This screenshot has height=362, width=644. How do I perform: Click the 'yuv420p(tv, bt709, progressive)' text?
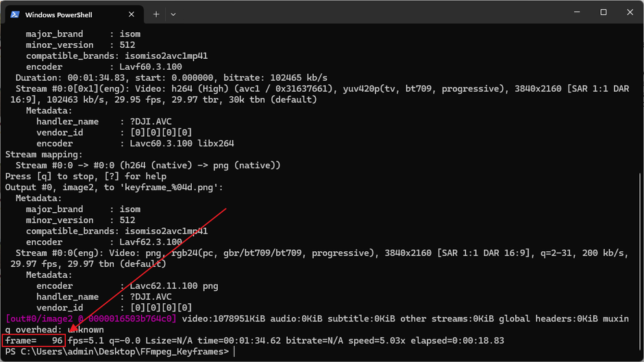pos(422,89)
